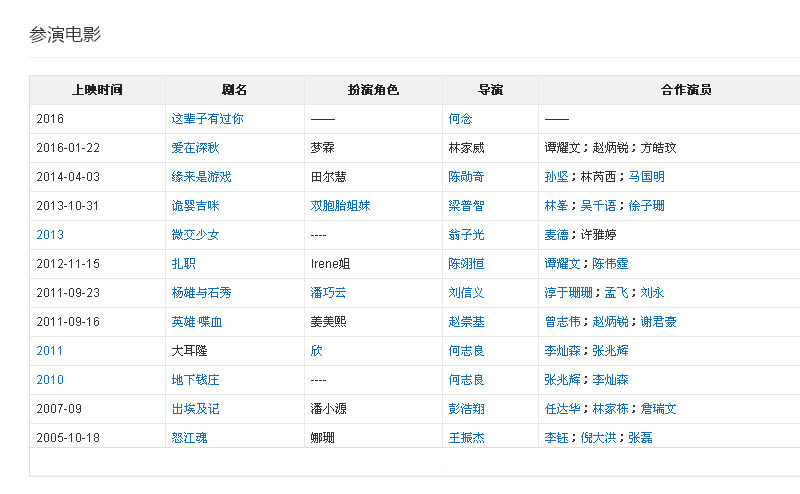Open co-star 马国明 link
The height and width of the screenshot is (494, 800).
click(x=646, y=177)
